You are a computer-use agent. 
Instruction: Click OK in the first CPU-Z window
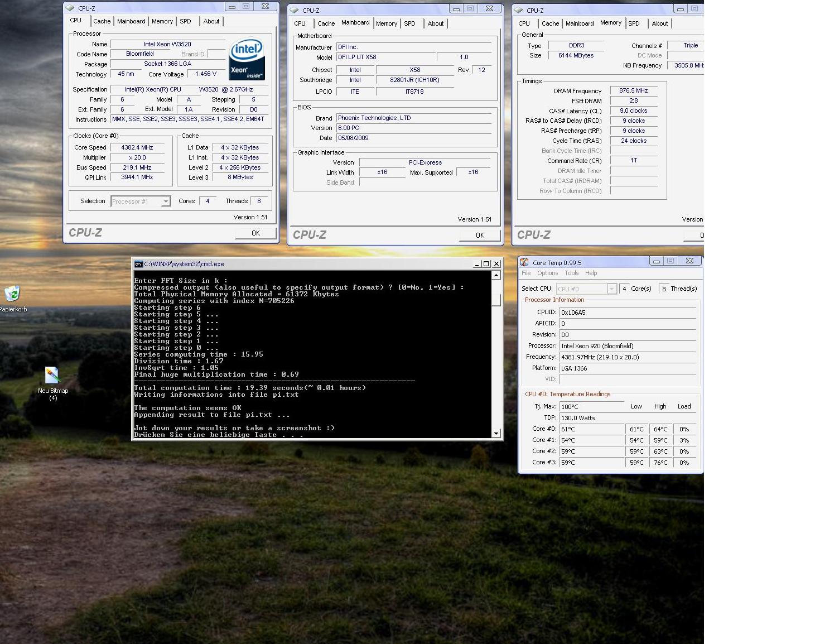point(255,233)
